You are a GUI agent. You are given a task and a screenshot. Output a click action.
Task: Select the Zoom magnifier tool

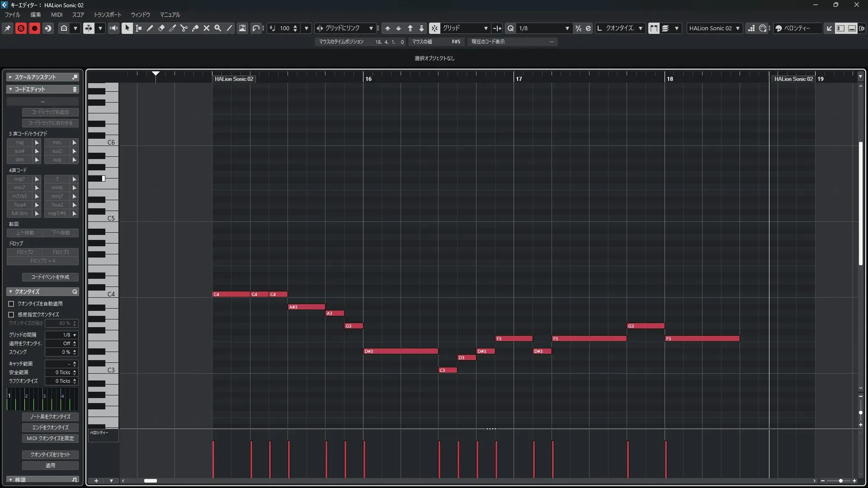[x=218, y=28]
